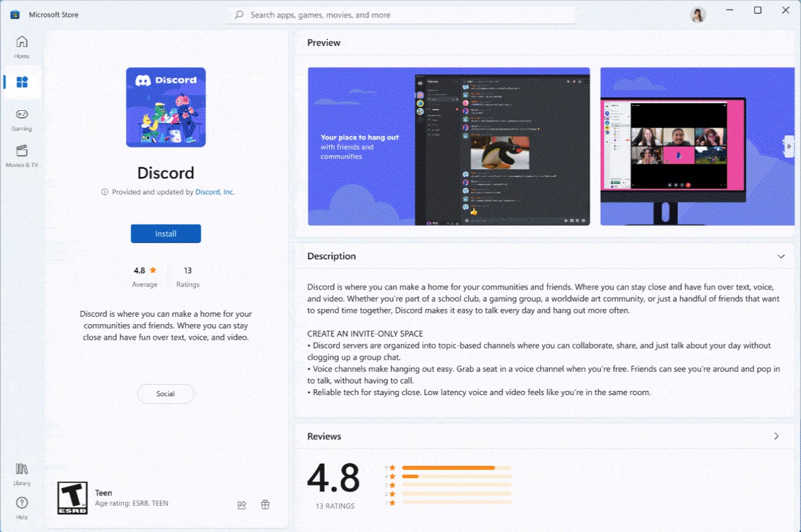Viewport: 801px width, 532px height.
Task: Open second preview screenshot with video call
Action: [x=697, y=146]
